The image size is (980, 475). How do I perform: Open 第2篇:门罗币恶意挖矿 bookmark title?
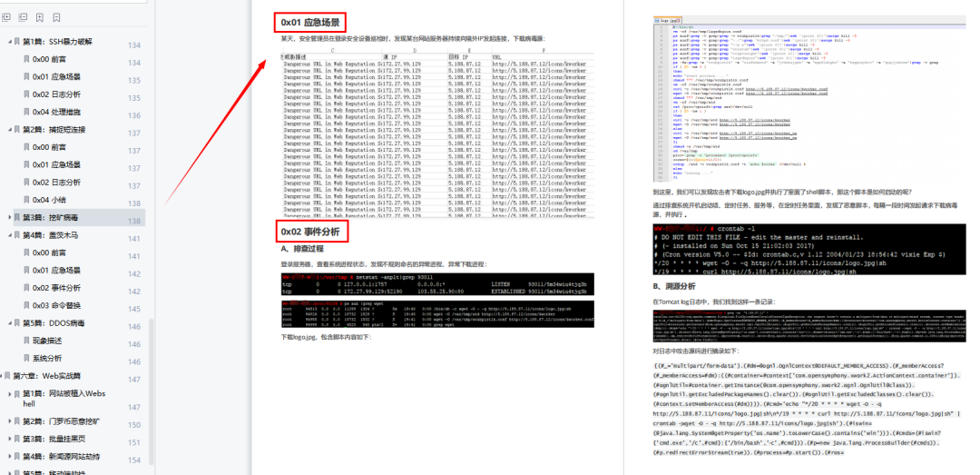tap(62, 421)
